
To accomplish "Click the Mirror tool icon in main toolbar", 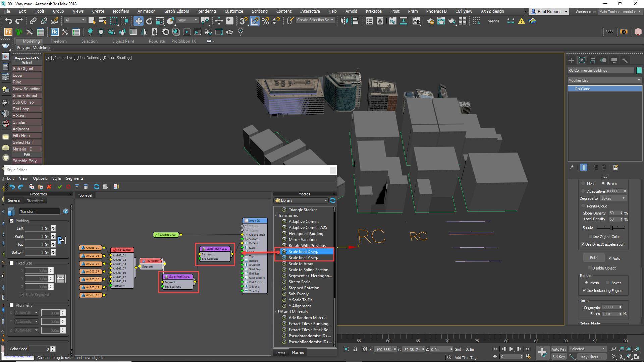I will [343, 21].
